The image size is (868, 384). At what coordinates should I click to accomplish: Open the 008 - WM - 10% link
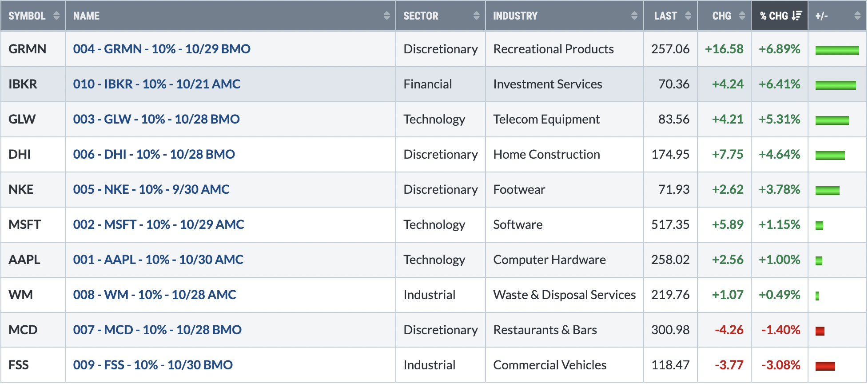click(x=155, y=295)
